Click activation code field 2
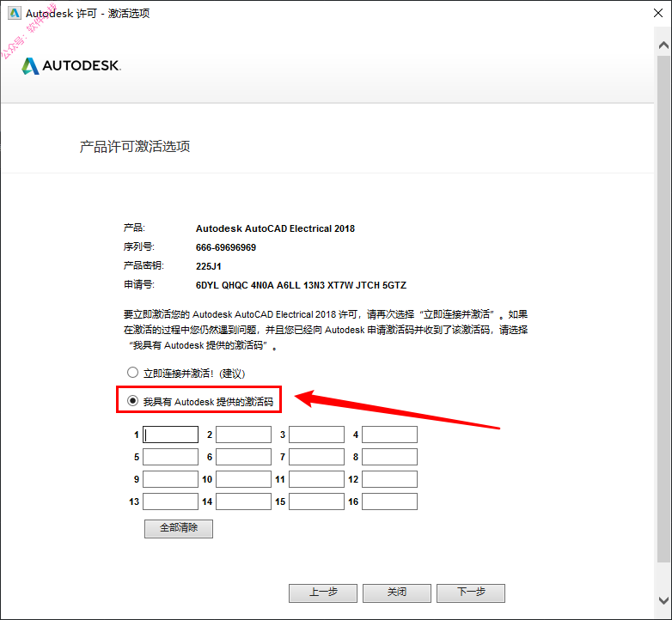Image resolution: width=672 pixels, height=620 pixels. (x=243, y=435)
